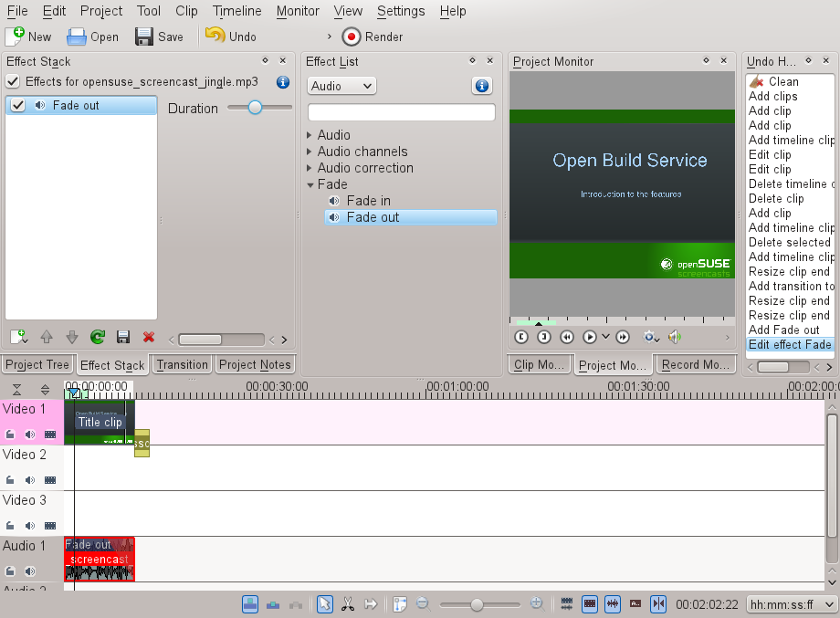Expand the Audio correction category
The height and width of the screenshot is (618, 840).
[310, 168]
